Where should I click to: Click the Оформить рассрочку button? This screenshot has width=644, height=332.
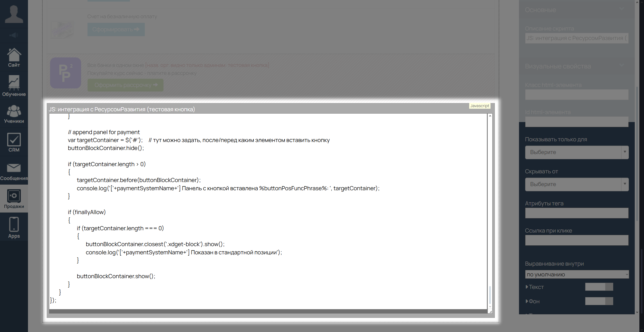click(125, 85)
